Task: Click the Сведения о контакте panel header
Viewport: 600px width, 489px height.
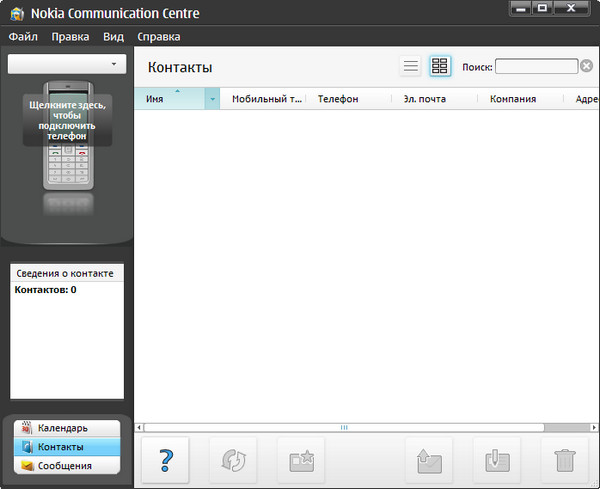Action: click(x=67, y=273)
